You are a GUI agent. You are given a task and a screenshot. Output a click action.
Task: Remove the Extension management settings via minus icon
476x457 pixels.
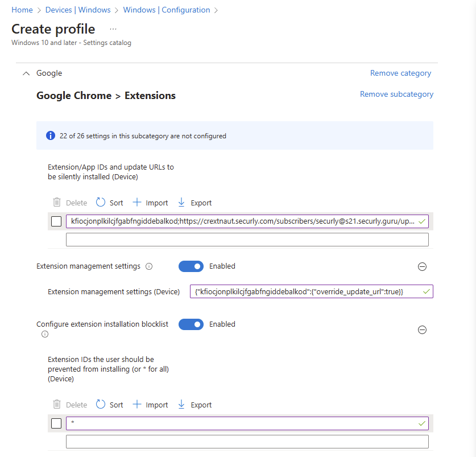point(422,266)
